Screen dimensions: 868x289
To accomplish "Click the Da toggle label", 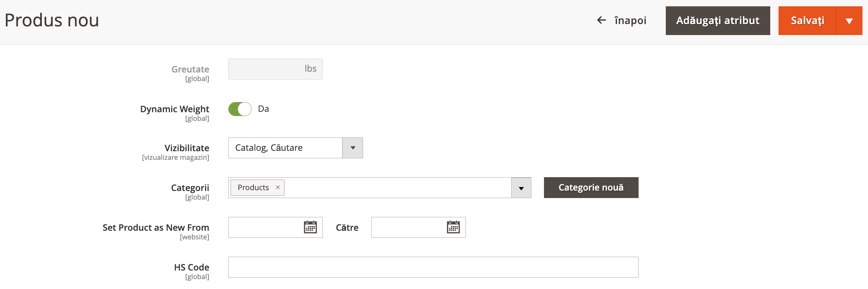I will [x=263, y=109].
